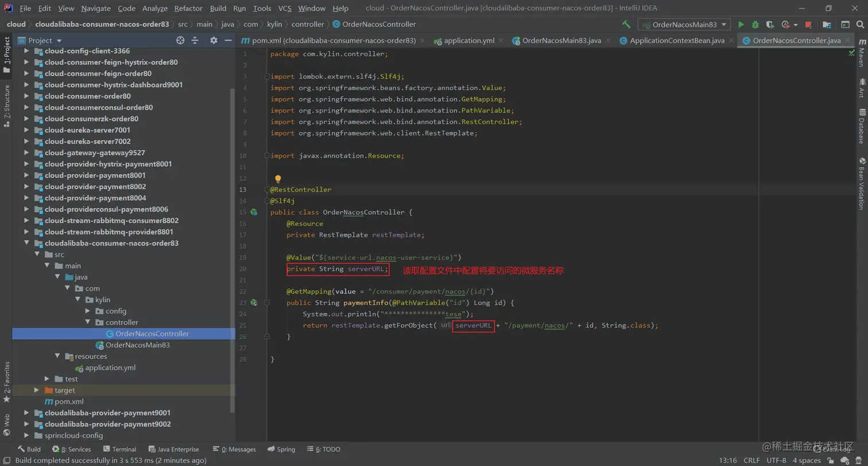This screenshot has width=868, height=466.
Task: Fold the import block at line 3
Action: tap(266, 76)
